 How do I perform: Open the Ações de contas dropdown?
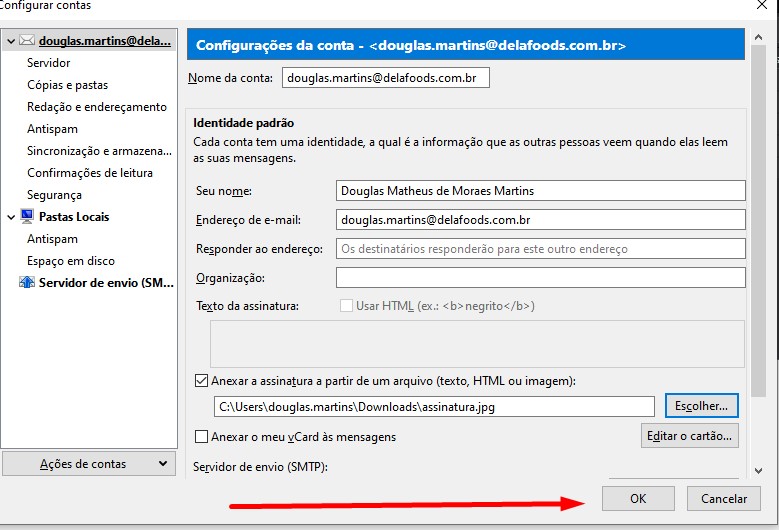coord(90,464)
